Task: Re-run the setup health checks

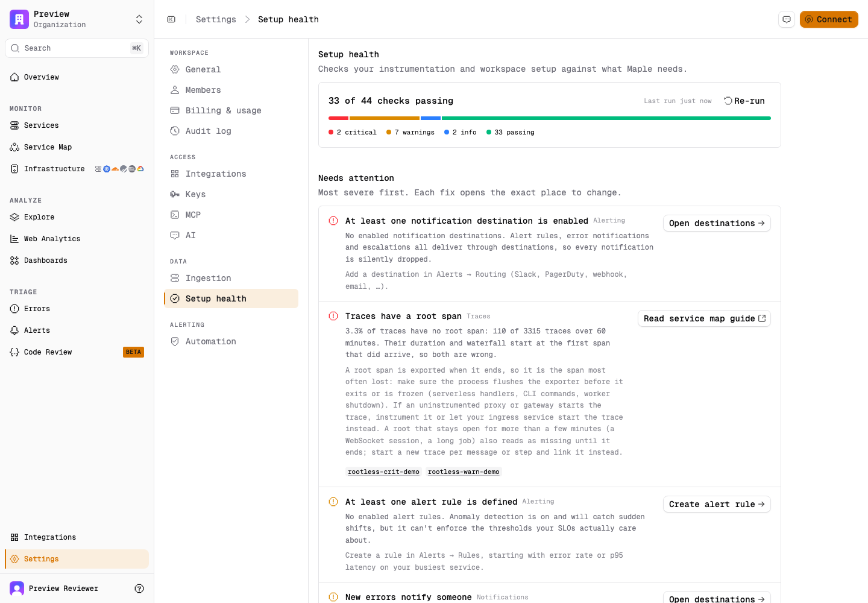Action: pyautogui.click(x=744, y=101)
